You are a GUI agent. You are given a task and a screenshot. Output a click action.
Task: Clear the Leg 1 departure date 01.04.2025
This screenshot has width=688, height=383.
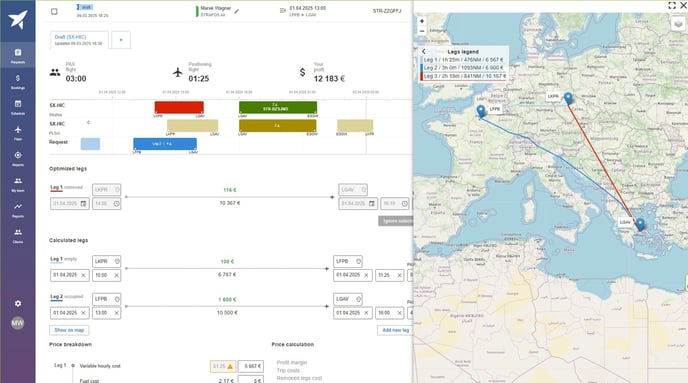click(83, 275)
